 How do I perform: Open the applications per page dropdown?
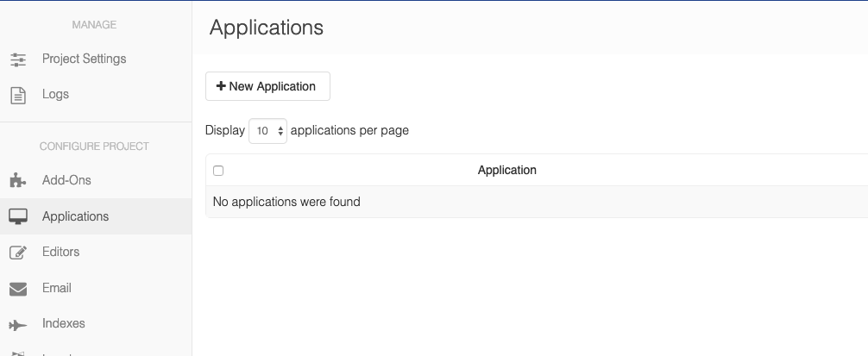(x=268, y=131)
